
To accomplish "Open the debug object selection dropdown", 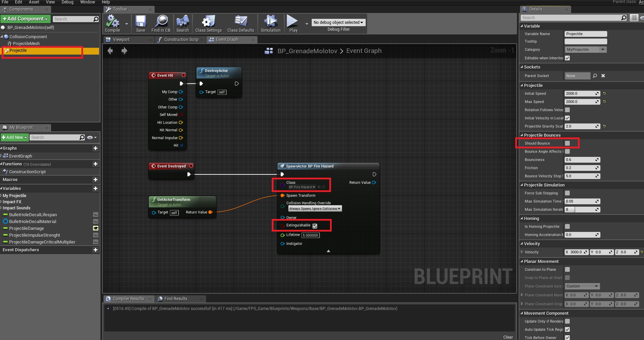I will coord(338,23).
